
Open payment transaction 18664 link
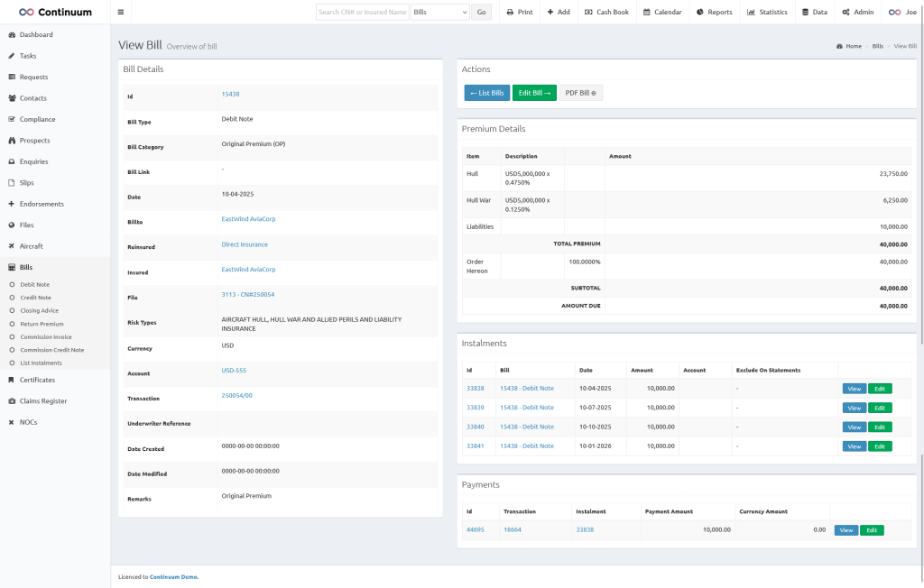tap(513, 529)
